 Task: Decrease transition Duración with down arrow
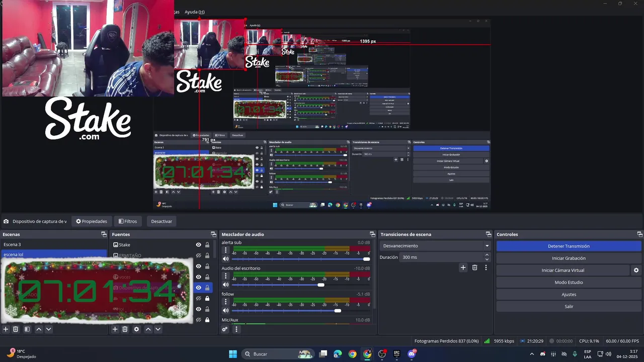tap(487, 259)
